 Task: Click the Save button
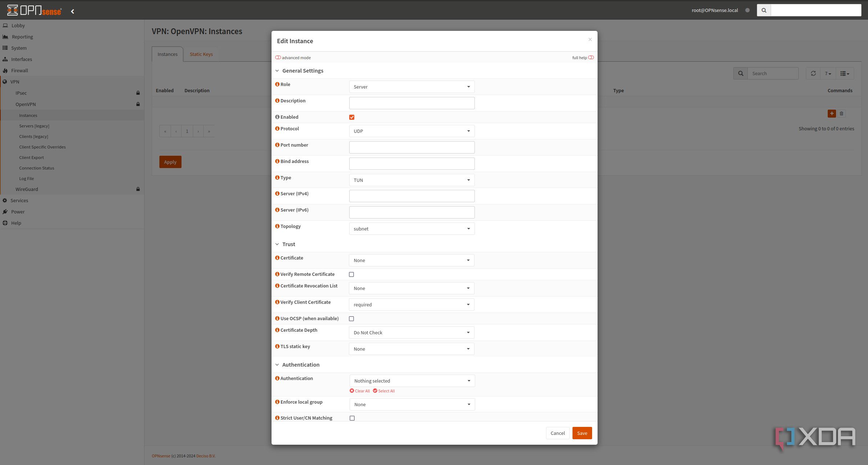coord(582,433)
